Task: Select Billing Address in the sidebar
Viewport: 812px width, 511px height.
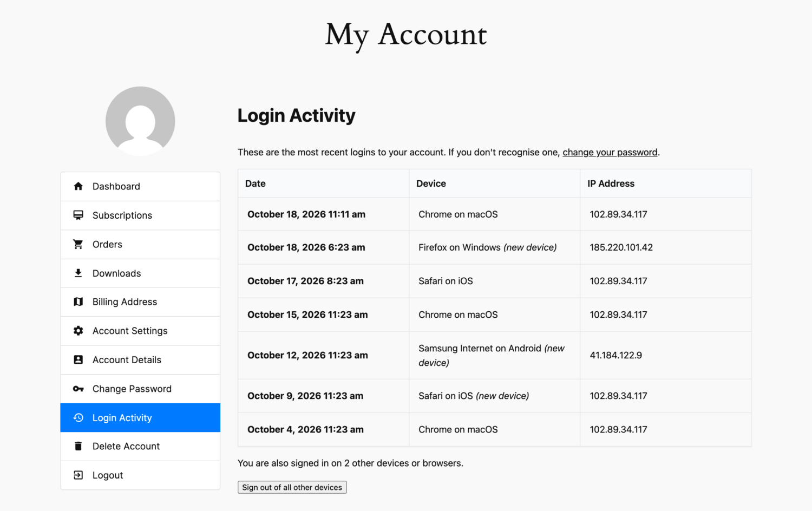Action: [140, 302]
